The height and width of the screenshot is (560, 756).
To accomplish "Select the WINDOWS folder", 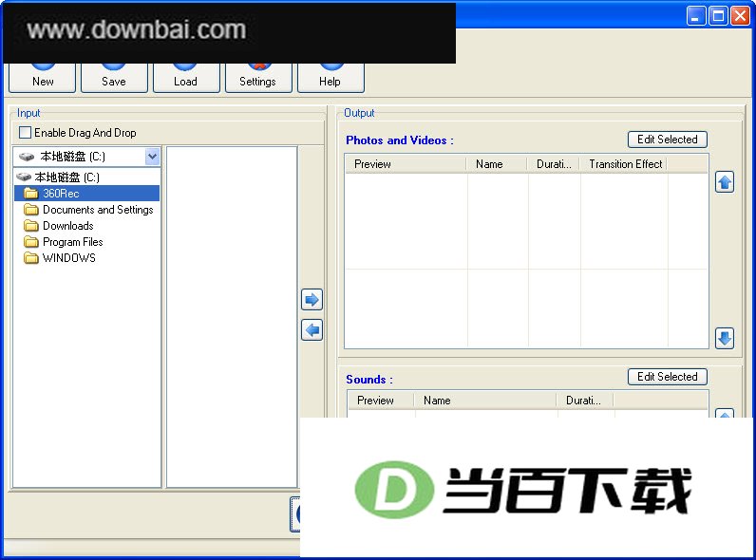I will point(60,258).
